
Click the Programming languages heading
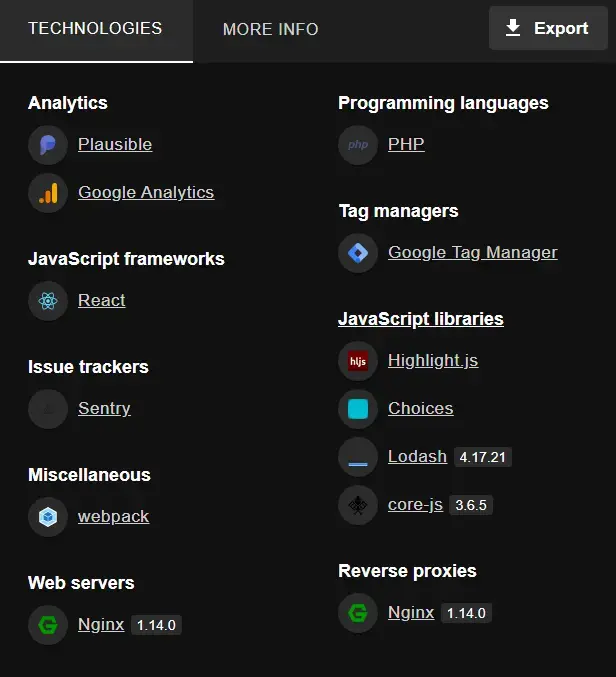tap(443, 103)
